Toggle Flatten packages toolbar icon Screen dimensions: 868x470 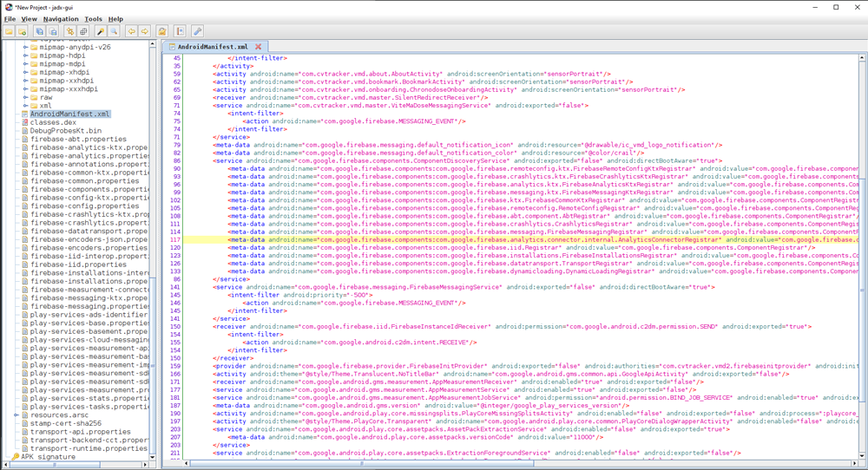(x=83, y=31)
